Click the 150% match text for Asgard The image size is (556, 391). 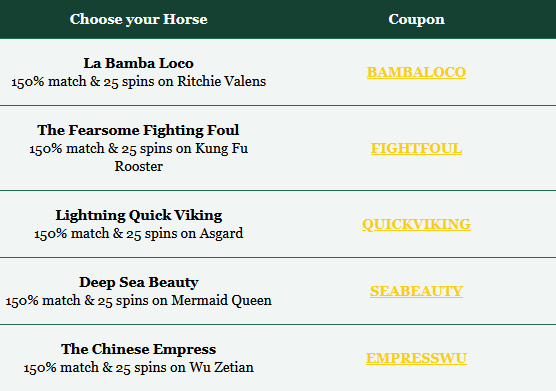coord(72,234)
